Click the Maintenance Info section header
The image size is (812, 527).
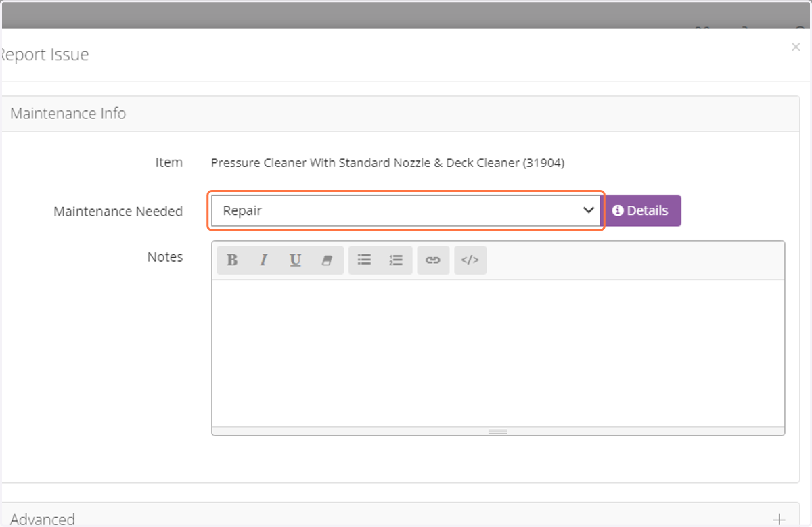[x=401, y=114]
